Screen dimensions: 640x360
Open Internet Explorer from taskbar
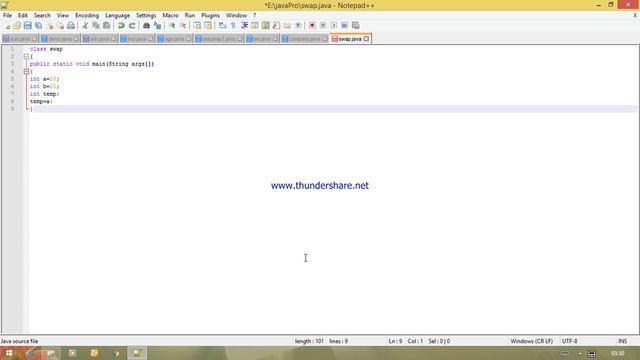click(x=30, y=353)
